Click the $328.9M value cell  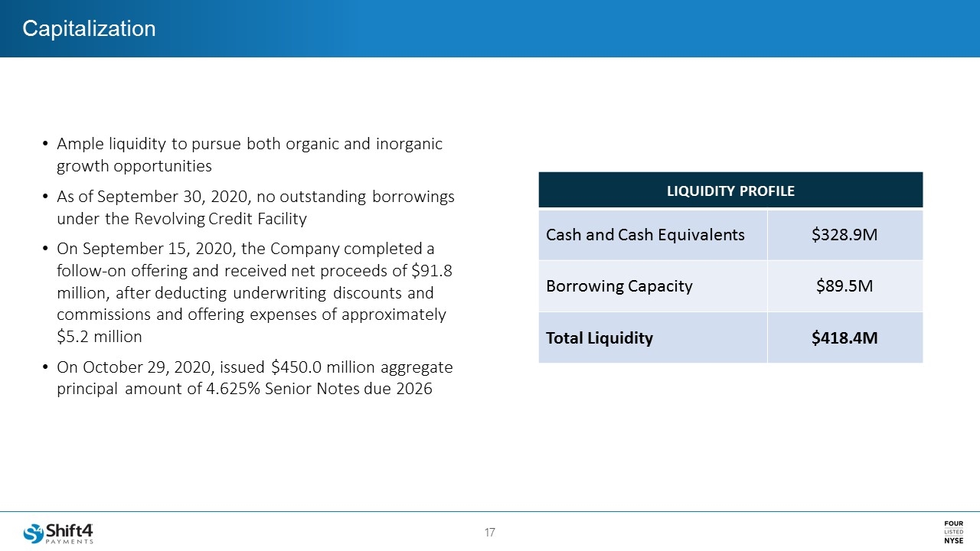click(x=844, y=234)
